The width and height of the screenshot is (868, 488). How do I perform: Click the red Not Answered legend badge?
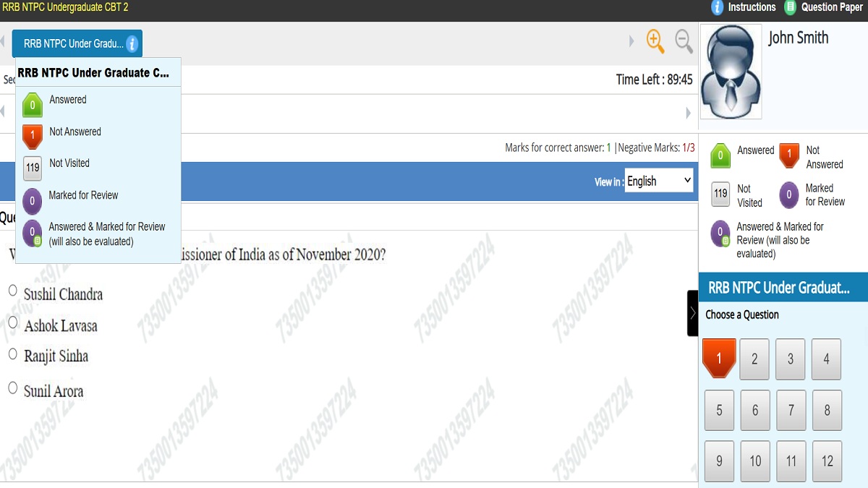[789, 155]
